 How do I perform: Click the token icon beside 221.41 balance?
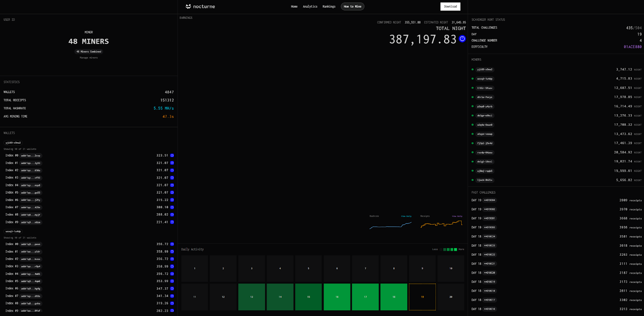[x=172, y=222]
